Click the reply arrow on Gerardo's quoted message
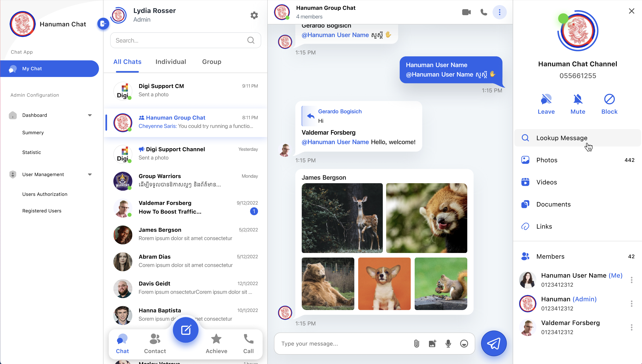Image resolution: width=642 pixels, height=364 pixels. 310,116
